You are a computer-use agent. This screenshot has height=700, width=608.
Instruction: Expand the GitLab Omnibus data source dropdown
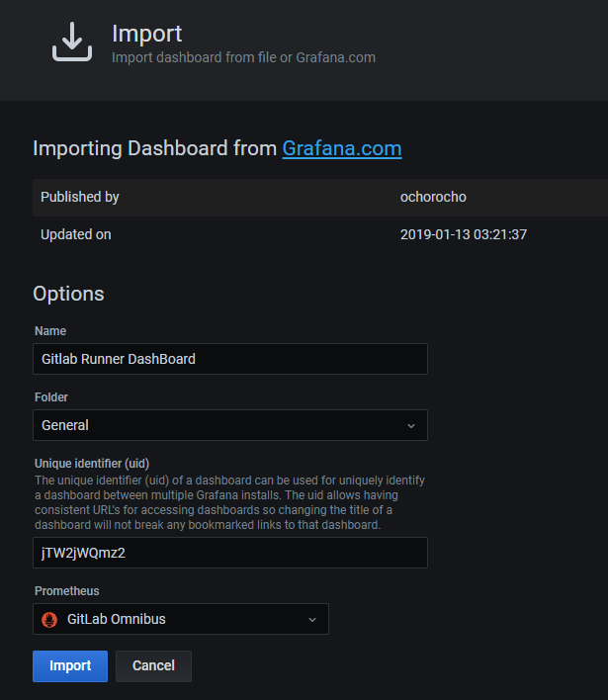pyautogui.click(x=180, y=620)
